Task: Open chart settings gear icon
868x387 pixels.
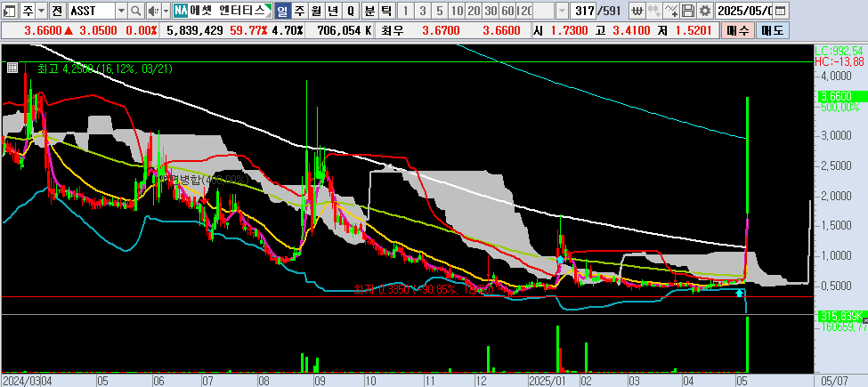Action: click(704, 10)
